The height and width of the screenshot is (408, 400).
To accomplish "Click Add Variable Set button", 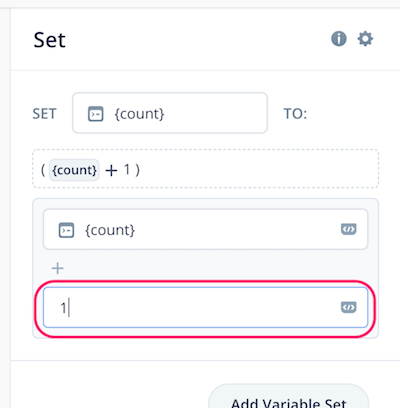I will coord(289,398).
